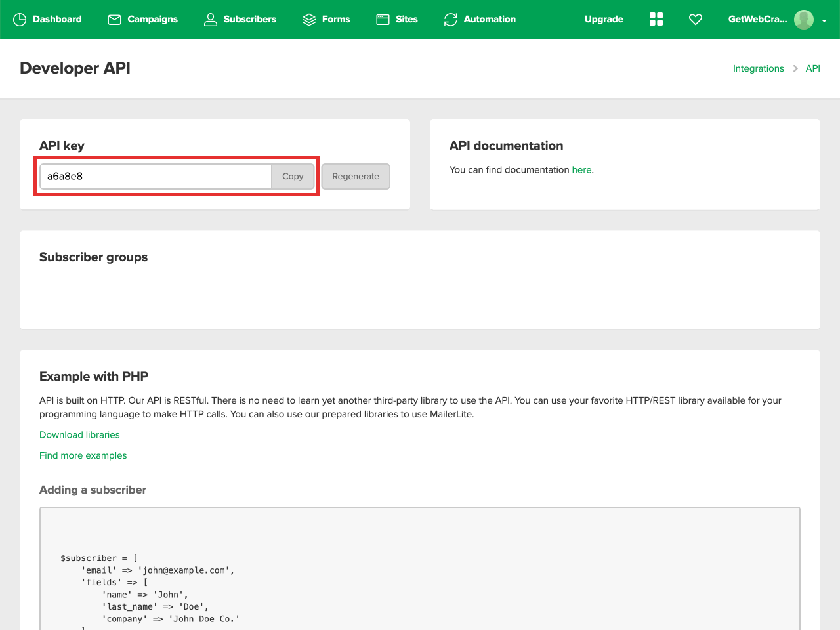Image resolution: width=840 pixels, height=630 pixels.
Task: Open the Find more examples link
Action: coord(83,455)
